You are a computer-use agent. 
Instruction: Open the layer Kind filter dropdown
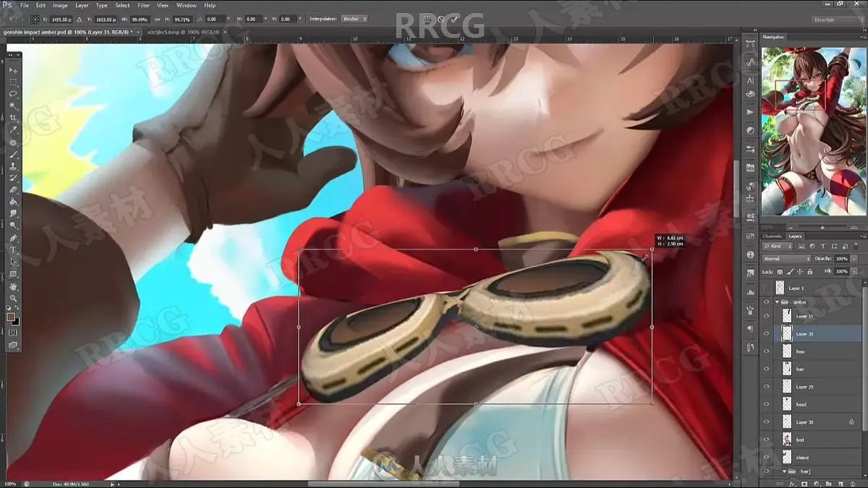click(778, 247)
